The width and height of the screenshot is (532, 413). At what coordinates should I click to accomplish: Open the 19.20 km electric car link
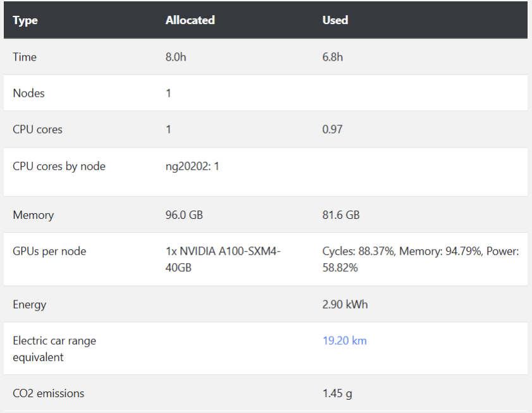coord(344,341)
